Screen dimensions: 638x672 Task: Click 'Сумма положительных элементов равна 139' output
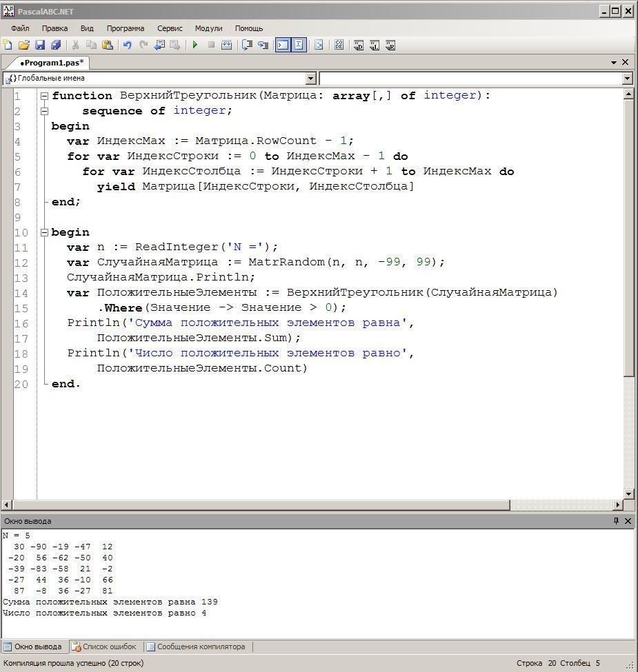[x=110, y=602]
